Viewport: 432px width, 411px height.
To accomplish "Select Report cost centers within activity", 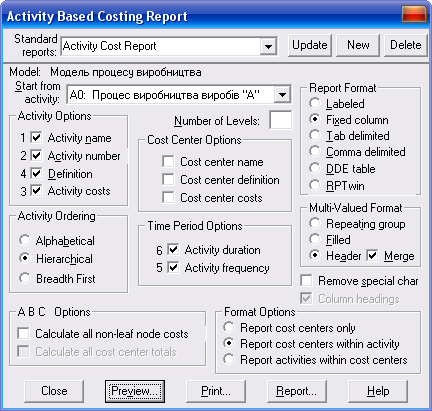I will coord(229,343).
